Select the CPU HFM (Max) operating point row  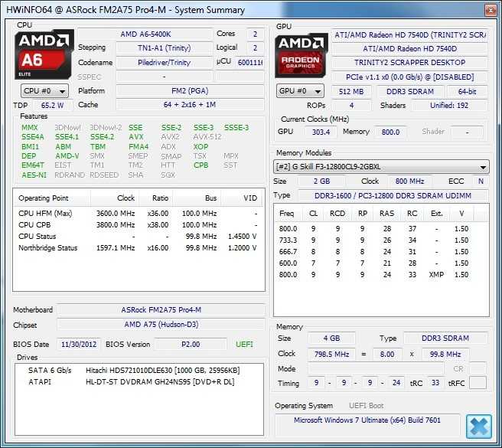138,214
